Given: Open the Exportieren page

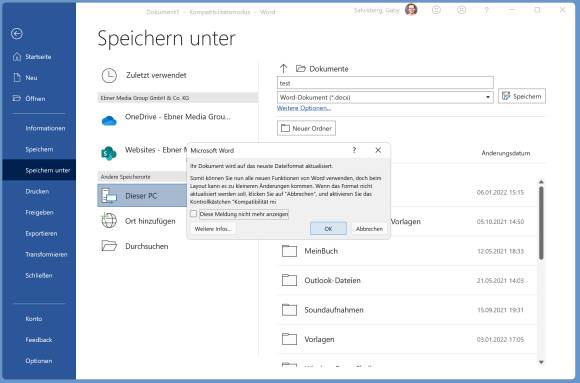Looking at the screenshot, I should tap(41, 234).
